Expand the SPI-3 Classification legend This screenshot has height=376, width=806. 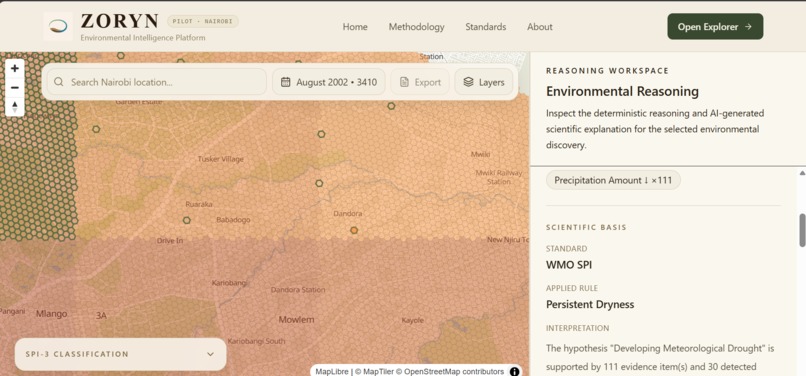click(120, 354)
